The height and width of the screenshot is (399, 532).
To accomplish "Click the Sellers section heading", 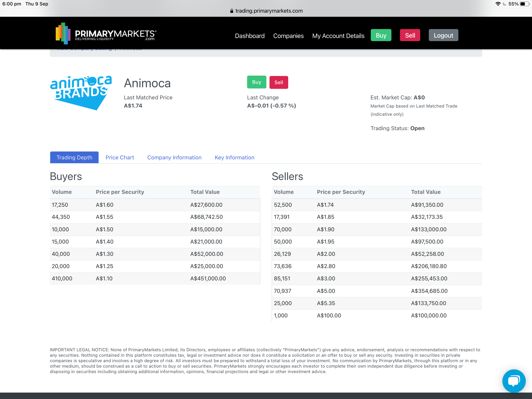I will pos(287,176).
